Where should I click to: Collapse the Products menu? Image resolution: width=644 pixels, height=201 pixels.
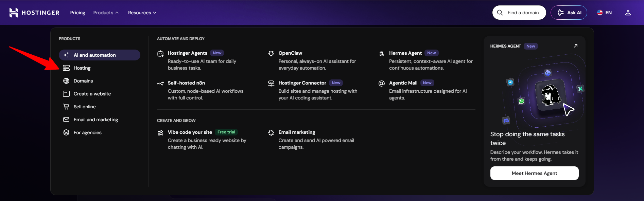pos(106,13)
